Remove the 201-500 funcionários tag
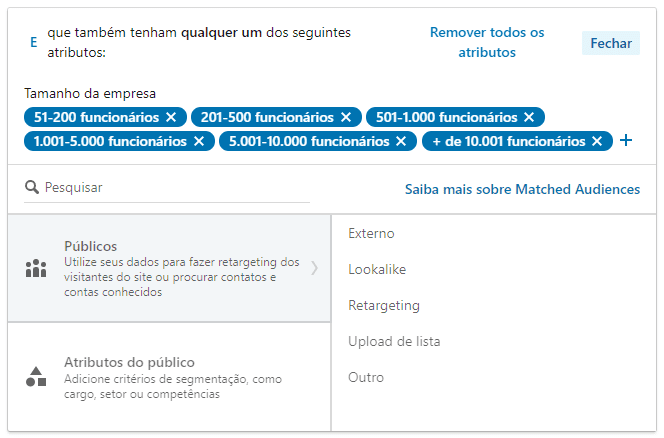This screenshot has height=438, width=664. click(x=346, y=117)
